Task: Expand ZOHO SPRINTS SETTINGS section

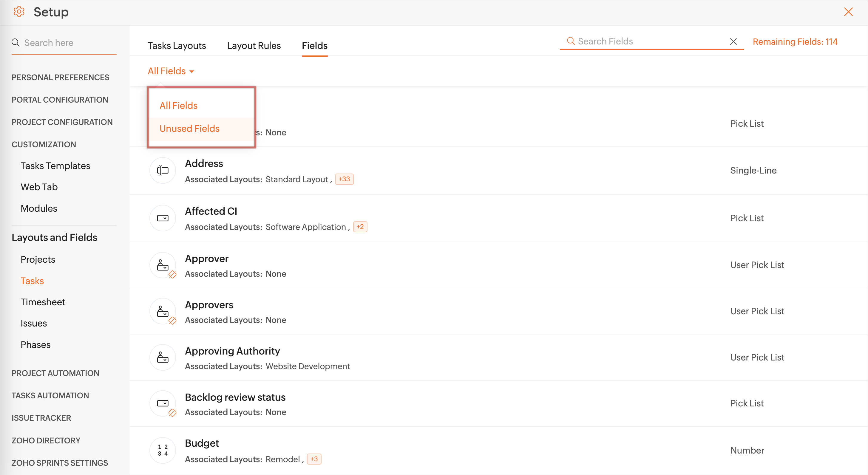Action: pyautogui.click(x=60, y=463)
